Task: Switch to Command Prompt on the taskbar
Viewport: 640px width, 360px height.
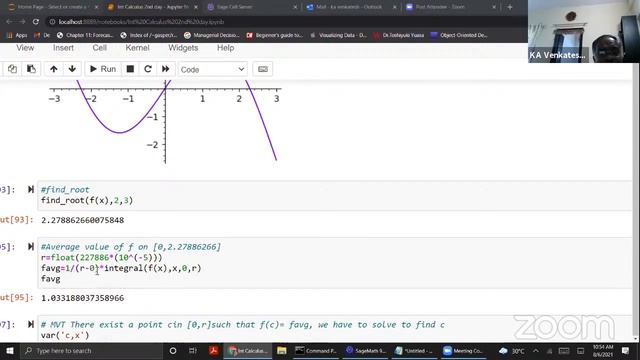Action: pos(316,351)
